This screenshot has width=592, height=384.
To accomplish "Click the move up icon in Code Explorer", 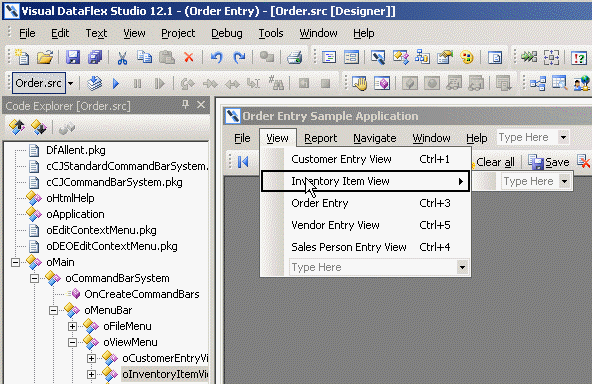I will pyautogui.click(x=17, y=127).
